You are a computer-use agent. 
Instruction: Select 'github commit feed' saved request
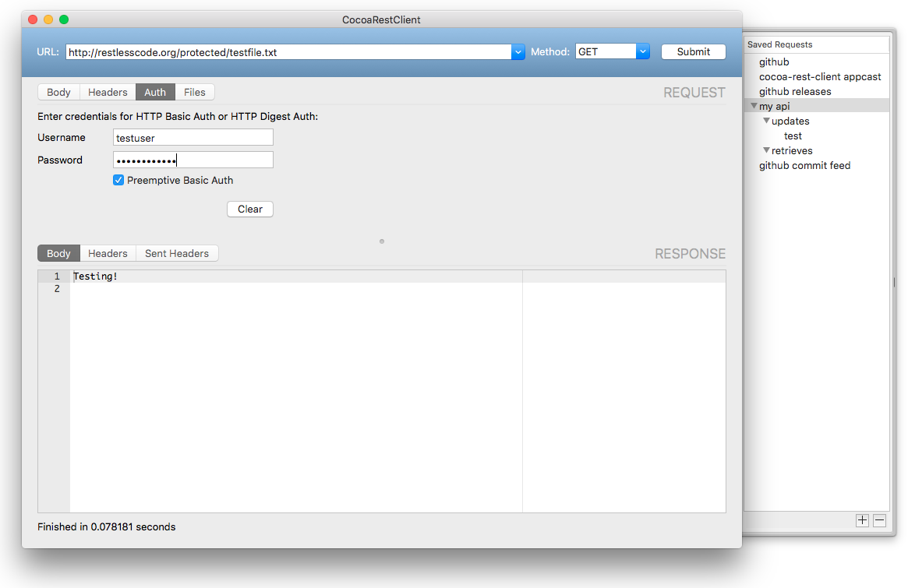coord(805,166)
